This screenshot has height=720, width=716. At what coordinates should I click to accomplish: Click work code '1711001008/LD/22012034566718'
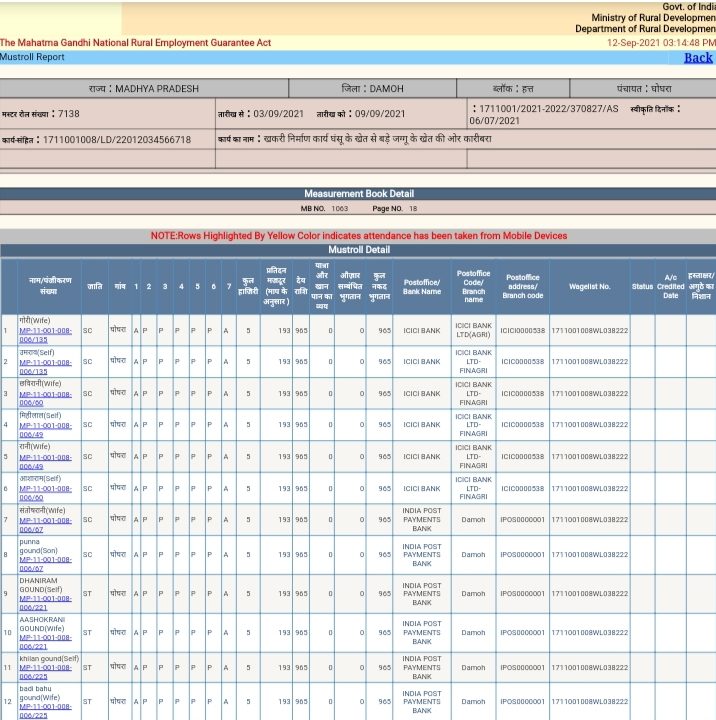[x=117, y=140]
